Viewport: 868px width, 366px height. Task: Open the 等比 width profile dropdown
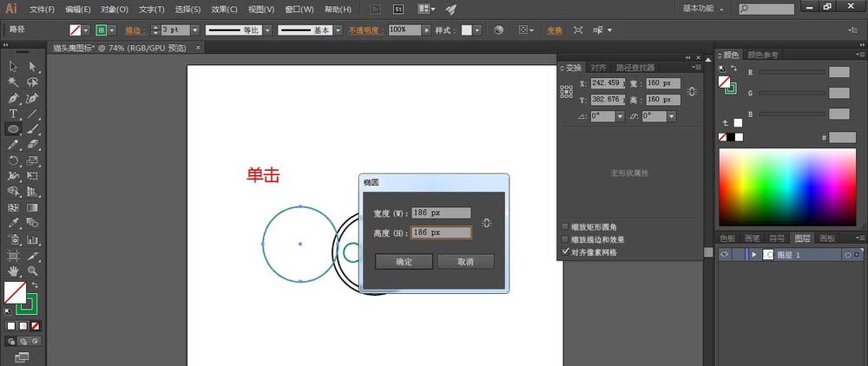click(x=266, y=30)
